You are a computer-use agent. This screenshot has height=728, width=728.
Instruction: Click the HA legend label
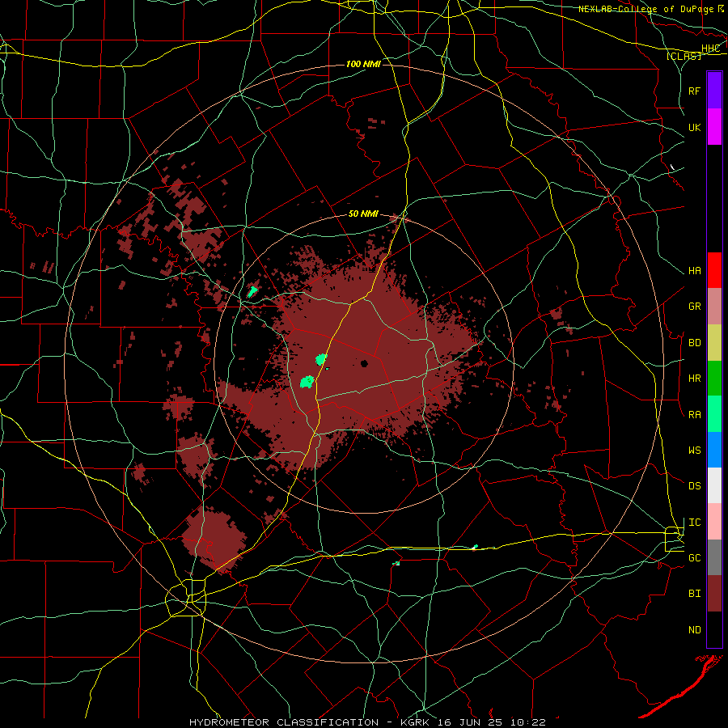pos(694,270)
